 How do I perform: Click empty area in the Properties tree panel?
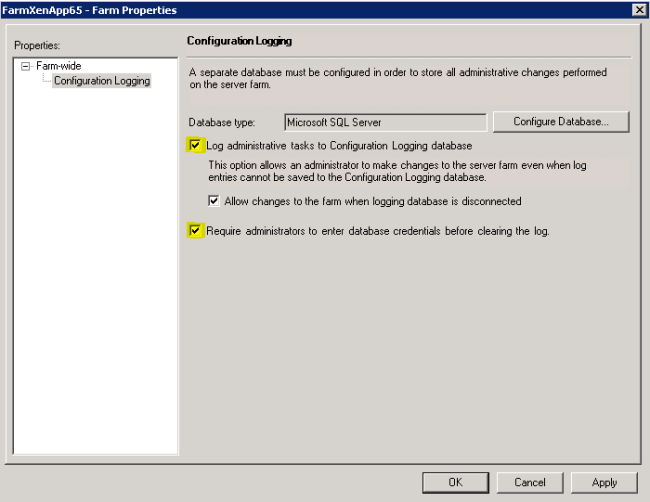tap(95, 300)
